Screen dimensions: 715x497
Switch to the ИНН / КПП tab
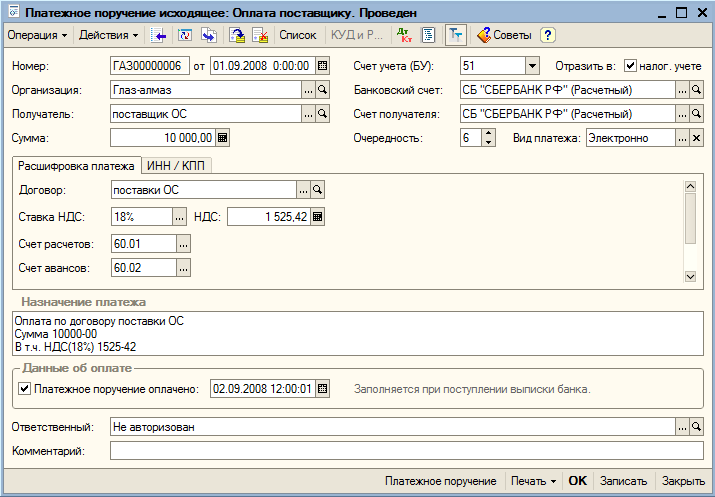[x=176, y=166]
